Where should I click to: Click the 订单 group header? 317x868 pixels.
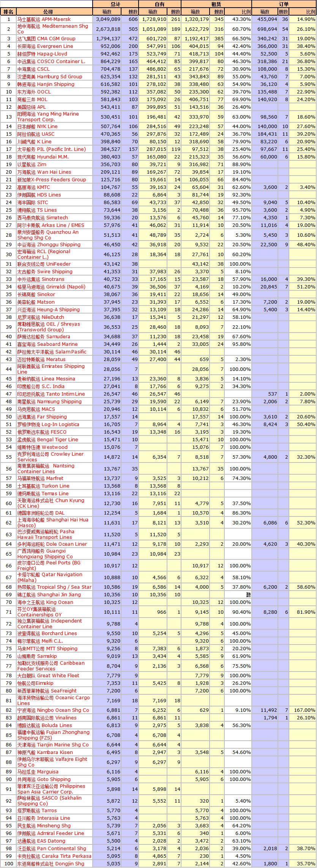click(284, 4)
